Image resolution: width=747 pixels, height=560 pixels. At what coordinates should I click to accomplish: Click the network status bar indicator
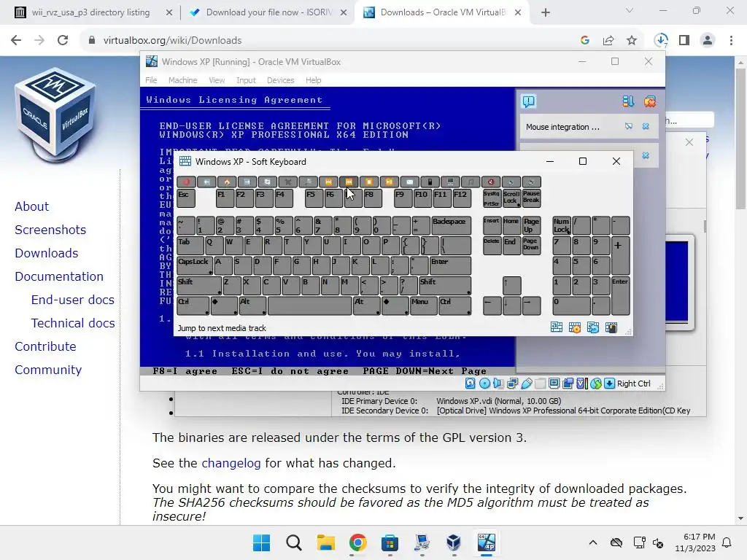[x=513, y=384]
